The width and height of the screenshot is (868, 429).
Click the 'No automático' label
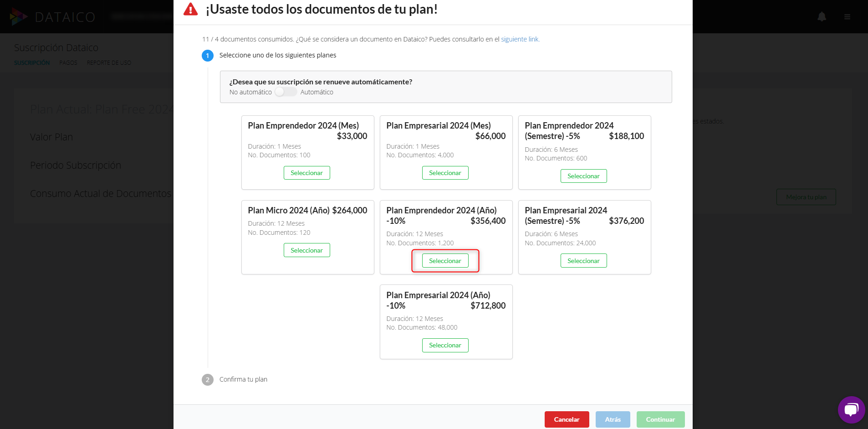[x=250, y=92]
